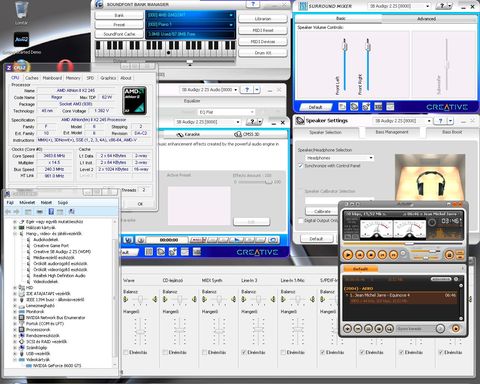Uncheck the Line-In 3 mute checkbox
Viewport: 480px width, 384px height.
[244, 352]
